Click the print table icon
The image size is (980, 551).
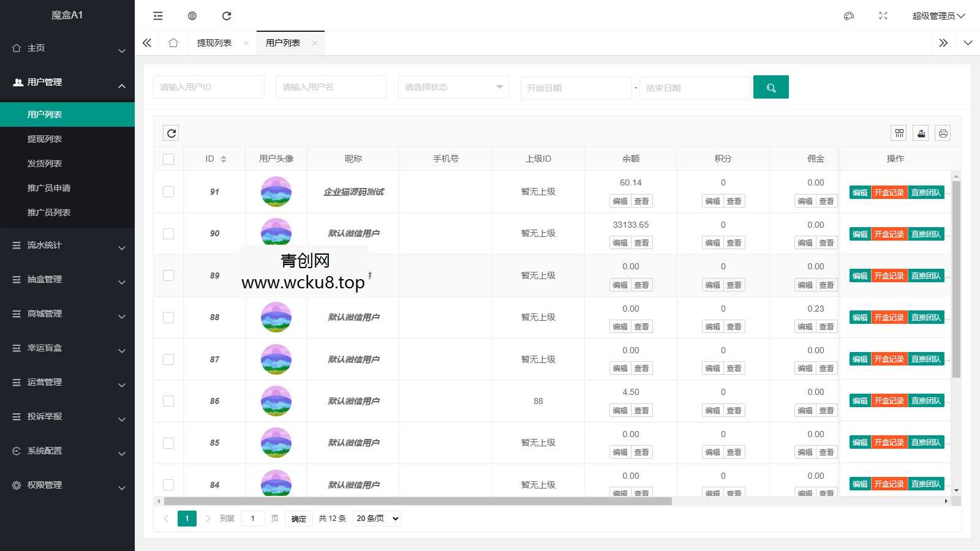pyautogui.click(x=943, y=133)
